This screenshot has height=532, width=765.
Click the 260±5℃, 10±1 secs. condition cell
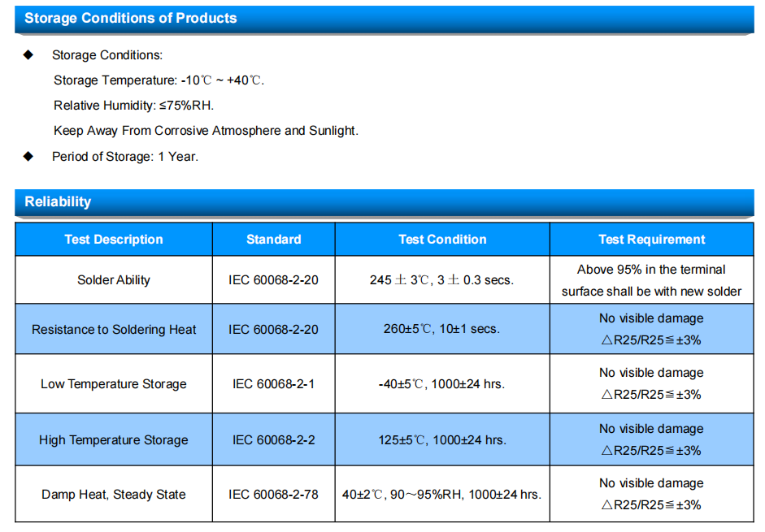pyautogui.click(x=442, y=329)
